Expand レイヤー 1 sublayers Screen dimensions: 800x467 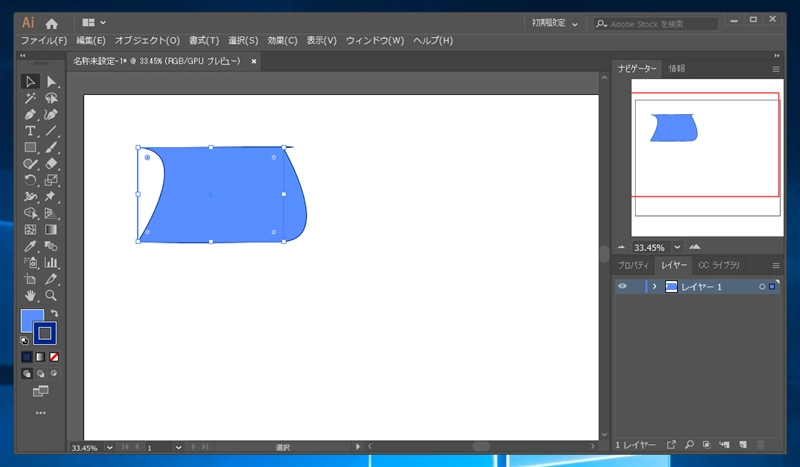point(655,286)
